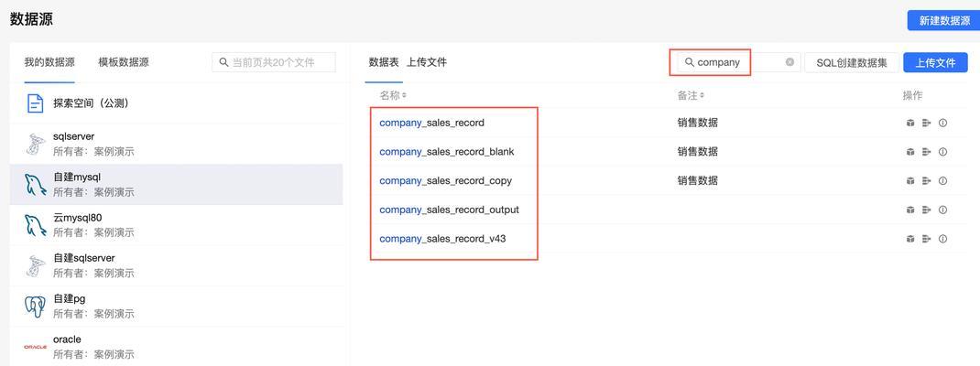This screenshot has width=980, height=366.
Task: Click 销售数据 note of company_sales_record
Action: click(698, 123)
